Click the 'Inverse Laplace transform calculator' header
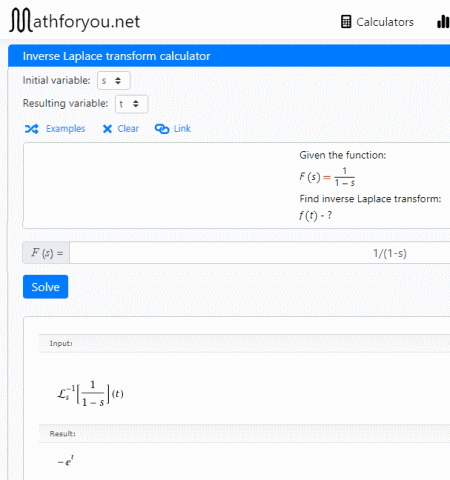This screenshot has width=450, height=480. [x=116, y=56]
